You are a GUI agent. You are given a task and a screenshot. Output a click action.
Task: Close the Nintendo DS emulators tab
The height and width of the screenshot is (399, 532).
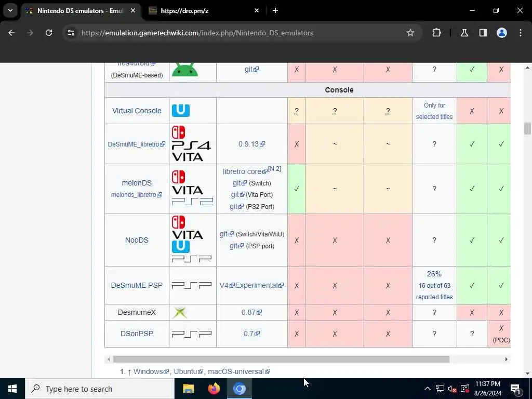click(133, 10)
